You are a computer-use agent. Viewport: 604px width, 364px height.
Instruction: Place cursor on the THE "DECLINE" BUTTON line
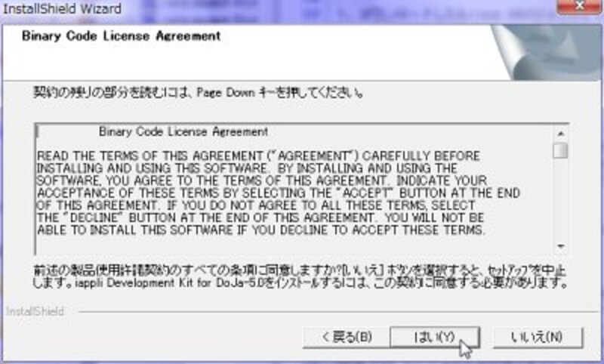coord(260,217)
